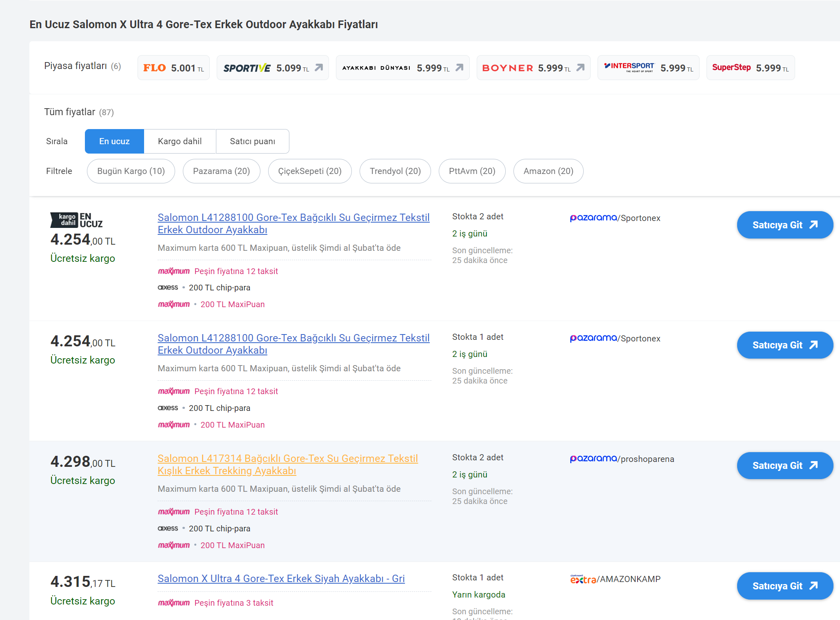Click Satıcıya Git for the kargo dahil en ucuz offer
This screenshot has height=620, width=840.
[x=785, y=225]
